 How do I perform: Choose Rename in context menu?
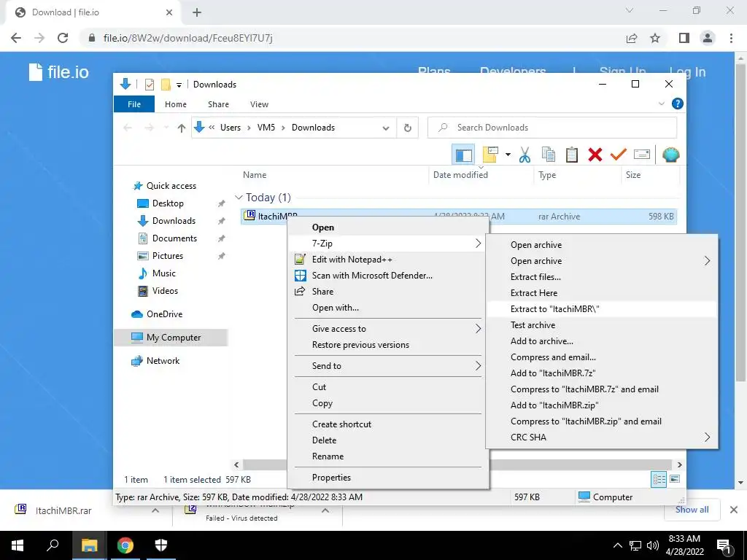(x=387, y=456)
